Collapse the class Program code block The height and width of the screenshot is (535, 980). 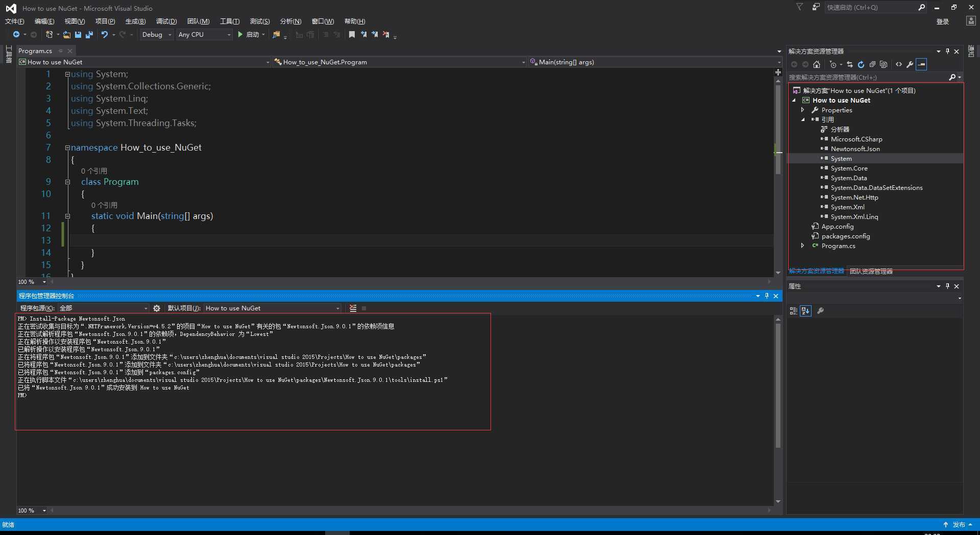click(x=67, y=182)
